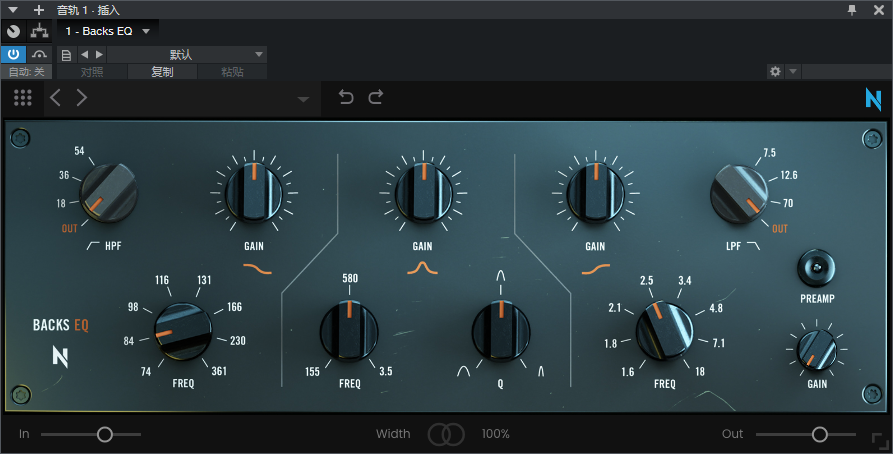Image resolution: width=893 pixels, height=454 pixels.
Task: Click the LPF OUT position label
Action: click(x=780, y=228)
